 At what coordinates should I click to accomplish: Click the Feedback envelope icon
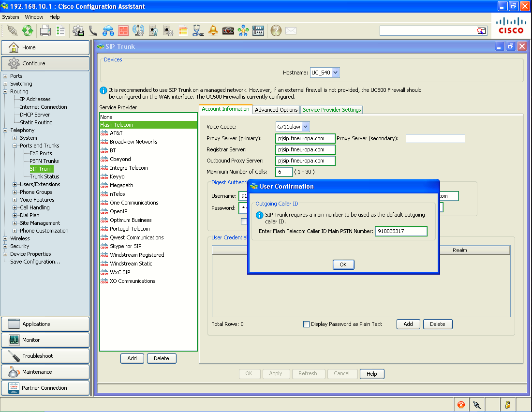(291, 31)
